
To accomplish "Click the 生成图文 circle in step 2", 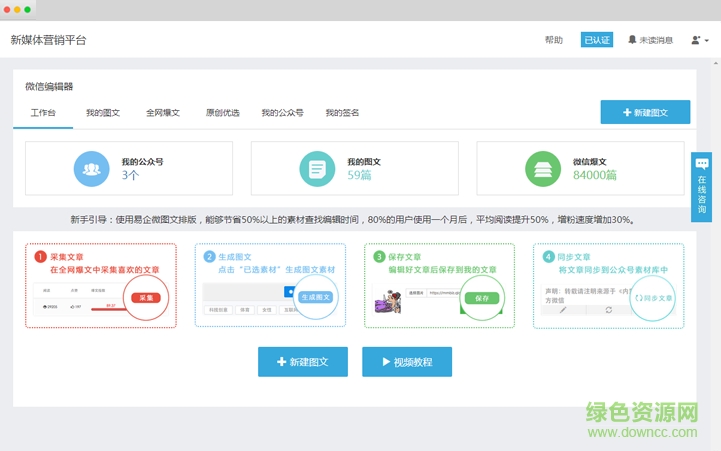I will pos(316,298).
